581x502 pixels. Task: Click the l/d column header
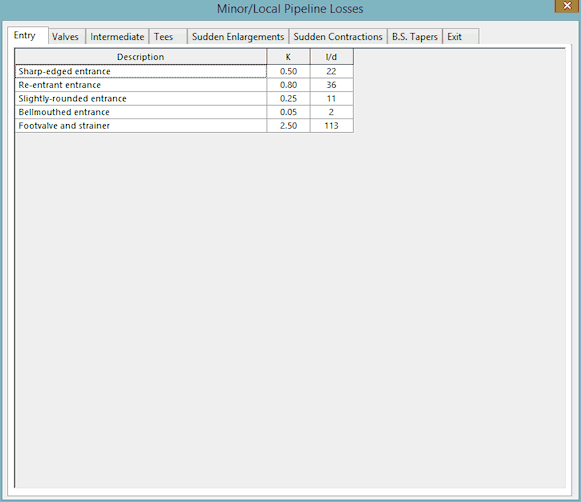coord(331,57)
